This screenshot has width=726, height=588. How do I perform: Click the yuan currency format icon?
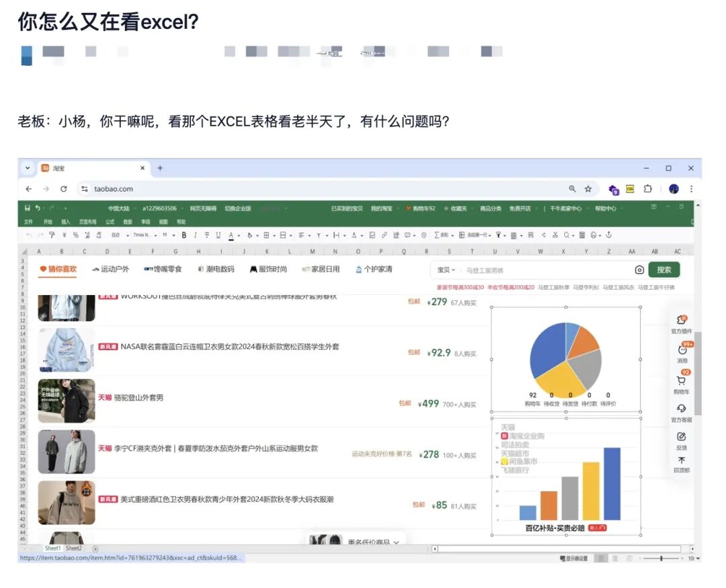coord(64,235)
